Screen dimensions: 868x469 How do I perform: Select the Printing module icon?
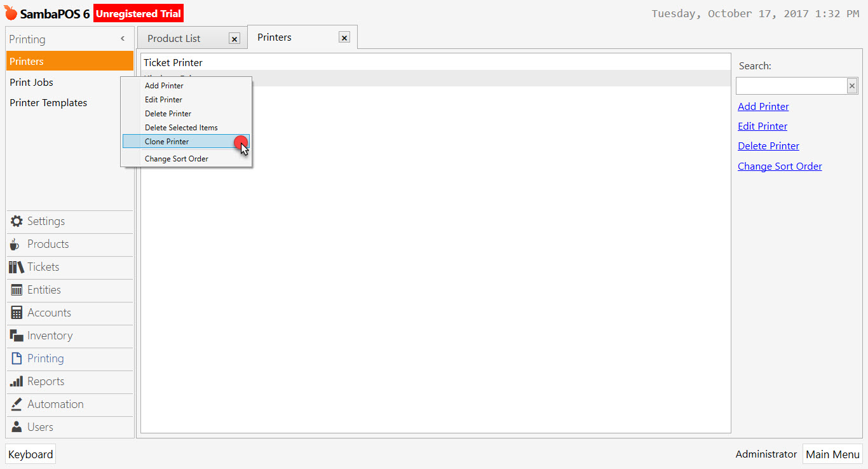coord(15,358)
